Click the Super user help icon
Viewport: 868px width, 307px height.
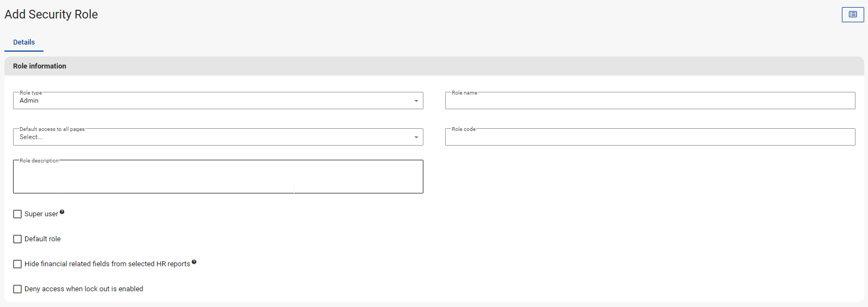62,212
